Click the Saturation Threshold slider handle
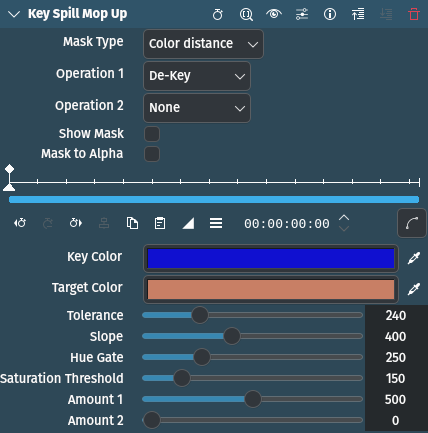428x433 pixels. pyautogui.click(x=182, y=378)
